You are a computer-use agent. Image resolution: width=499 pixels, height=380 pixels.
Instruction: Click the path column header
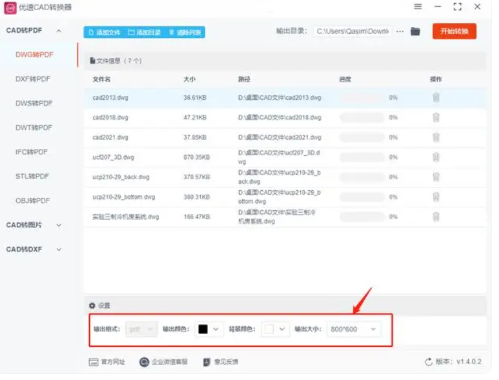tap(244, 79)
